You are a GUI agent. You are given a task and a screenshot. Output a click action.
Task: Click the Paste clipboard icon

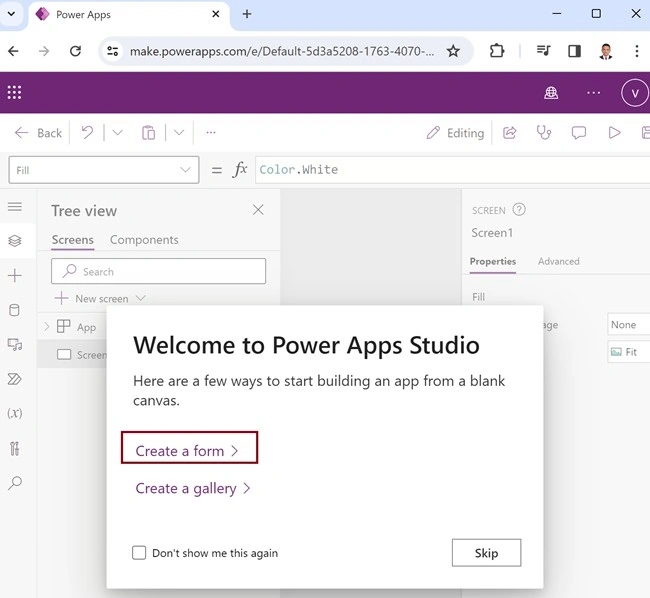pyautogui.click(x=148, y=133)
